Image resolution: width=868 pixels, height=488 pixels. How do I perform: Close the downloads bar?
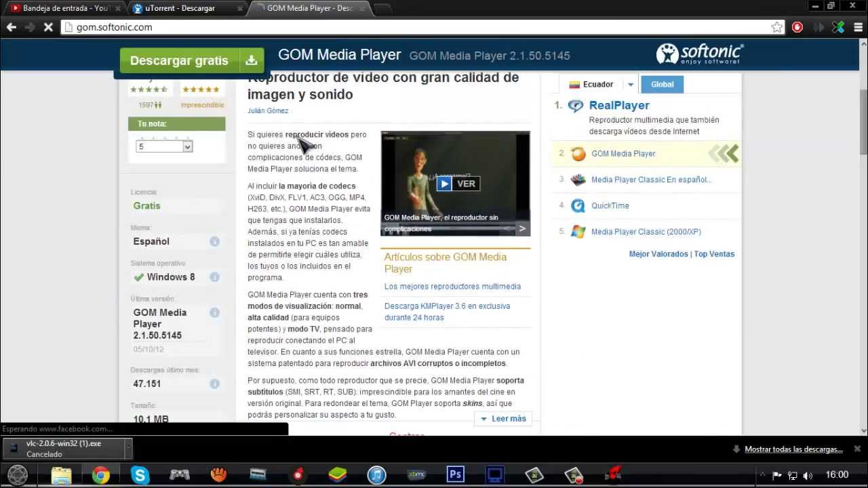coord(857,449)
